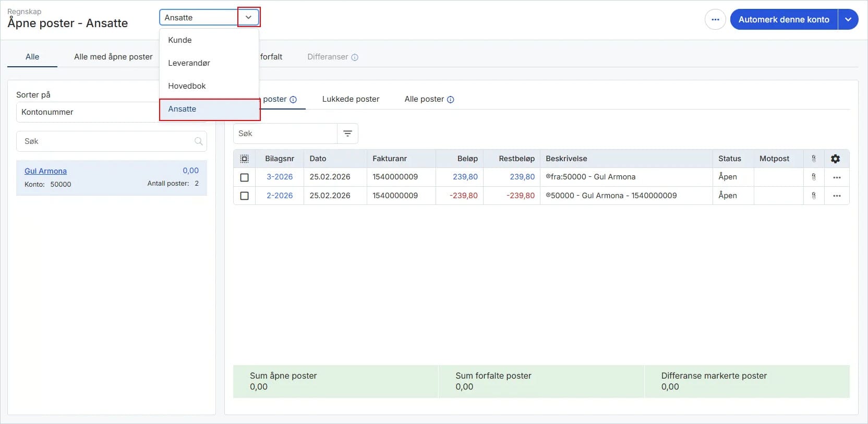The image size is (868, 424).
Task: Sort by the Bilagsnr column header
Action: coord(280,159)
